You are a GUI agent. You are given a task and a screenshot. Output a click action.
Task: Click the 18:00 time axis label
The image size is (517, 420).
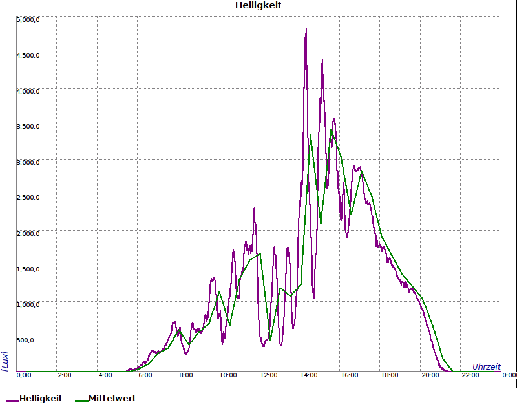pyautogui.click(x=390, y=375)
